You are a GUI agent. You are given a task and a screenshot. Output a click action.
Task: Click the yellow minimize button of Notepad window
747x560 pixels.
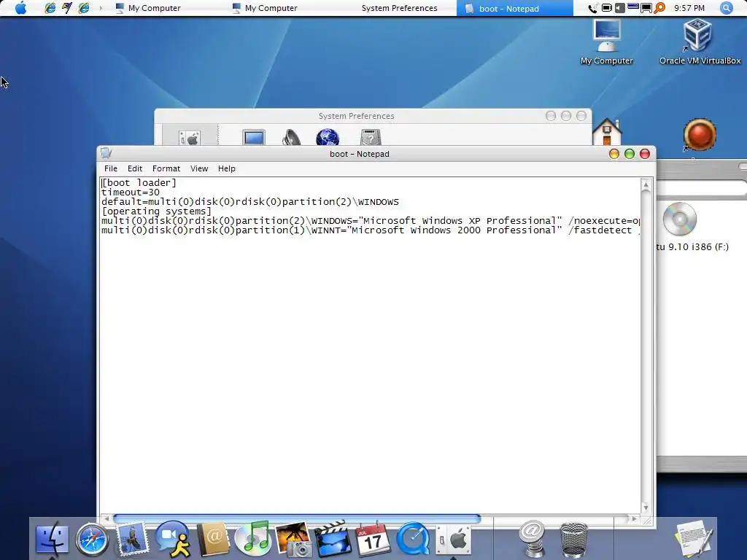point(614,154)
